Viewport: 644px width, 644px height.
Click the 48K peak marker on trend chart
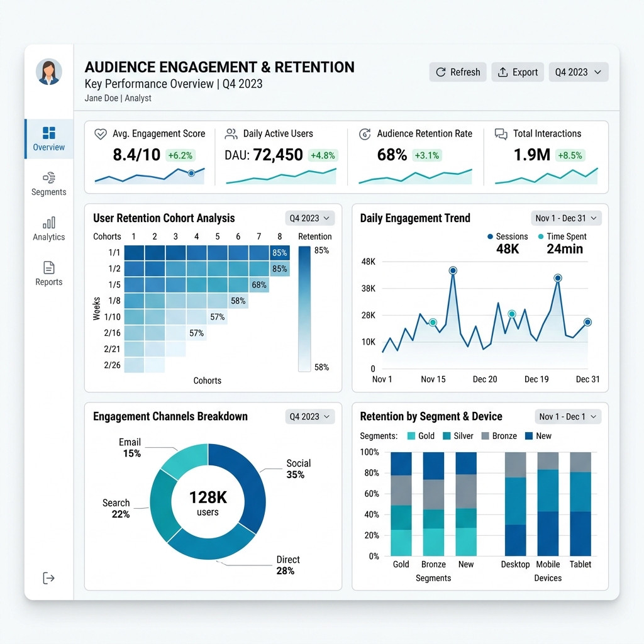(453, 270)
